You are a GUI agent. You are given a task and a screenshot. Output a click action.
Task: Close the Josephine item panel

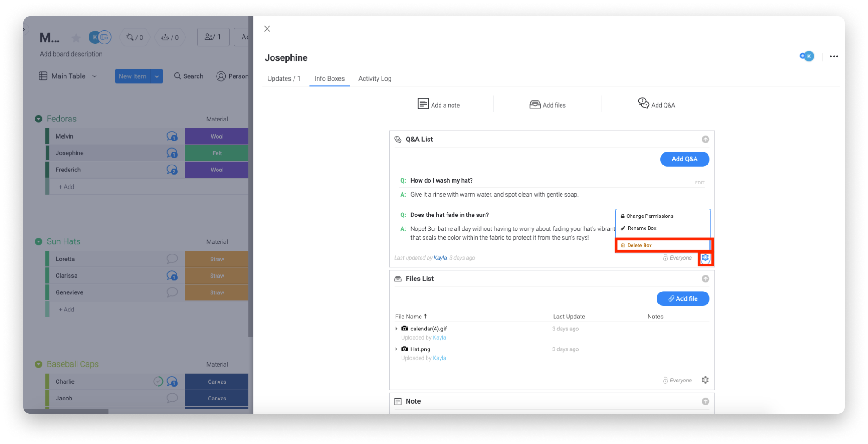click(267, 29)
